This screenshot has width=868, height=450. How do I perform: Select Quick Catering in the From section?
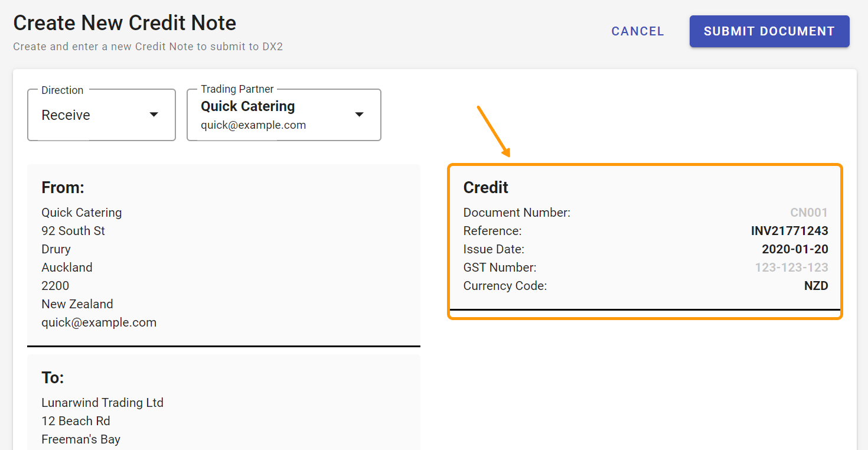pos(81,212)
